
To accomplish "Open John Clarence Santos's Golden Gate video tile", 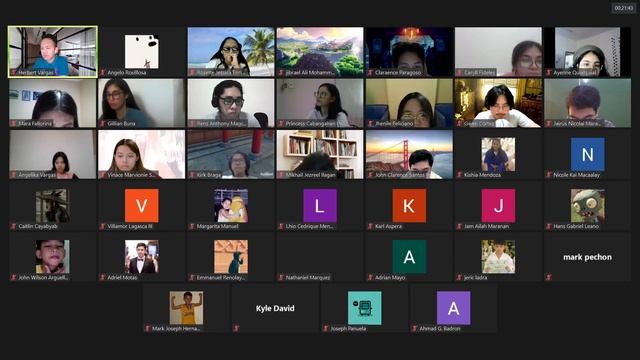I will pos(409,154).
